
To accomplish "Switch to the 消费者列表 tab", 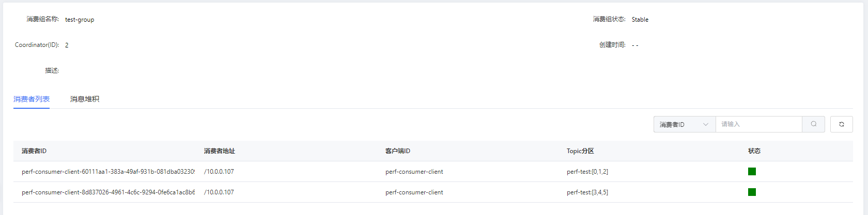I will (x=32, y=99).
